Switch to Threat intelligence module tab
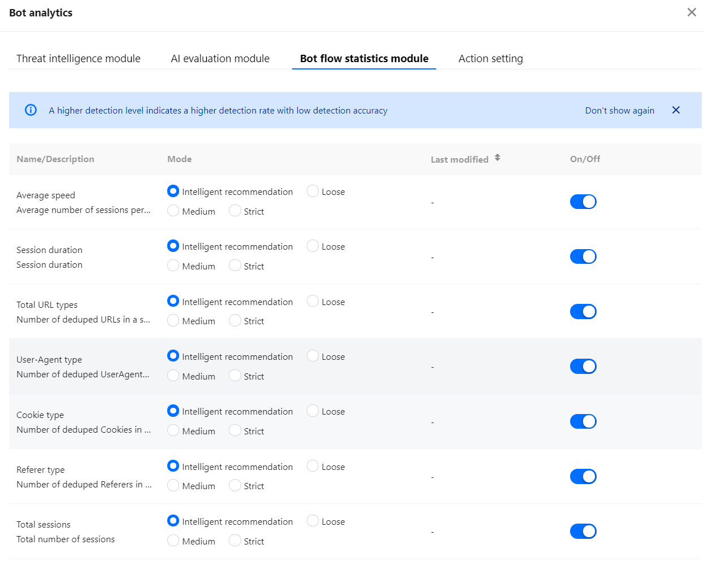The image size is (704, 588). pyautogui.click(x=79, y=59)
